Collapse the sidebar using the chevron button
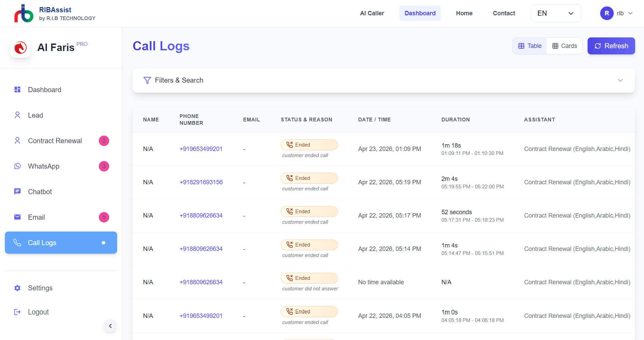 coord(110,326)
